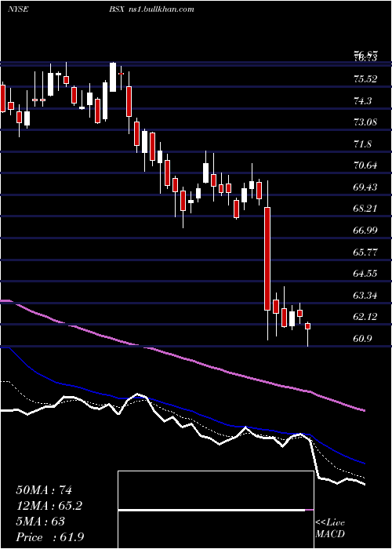Click the 63.34 price level label
The height and width of the screenshot is (549, 392).
coord(365,296)
